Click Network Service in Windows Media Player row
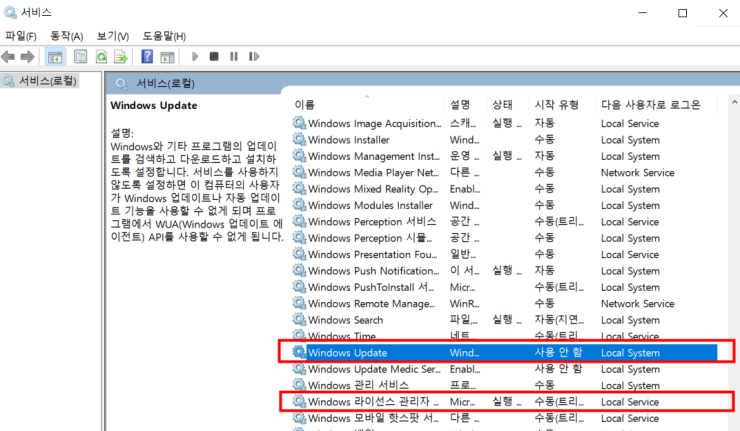The height and width of the screenshot is (431, 740). pyautogui.click(x=638, y=173)
